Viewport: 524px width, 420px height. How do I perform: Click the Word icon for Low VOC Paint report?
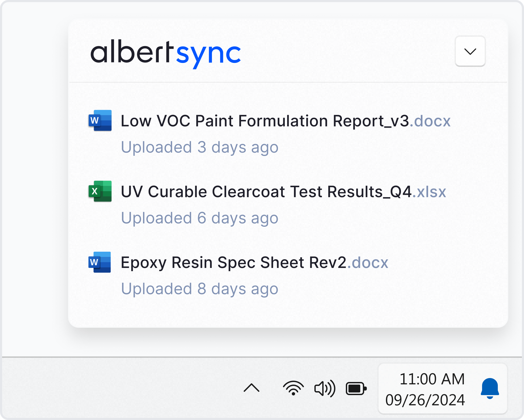[100, 120]
